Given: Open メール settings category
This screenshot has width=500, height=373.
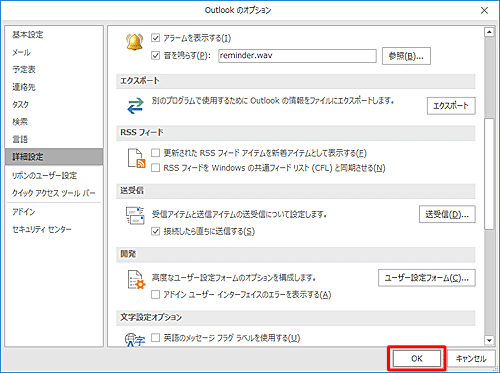Looking at the screenshot, I should (x=54, y=52).
